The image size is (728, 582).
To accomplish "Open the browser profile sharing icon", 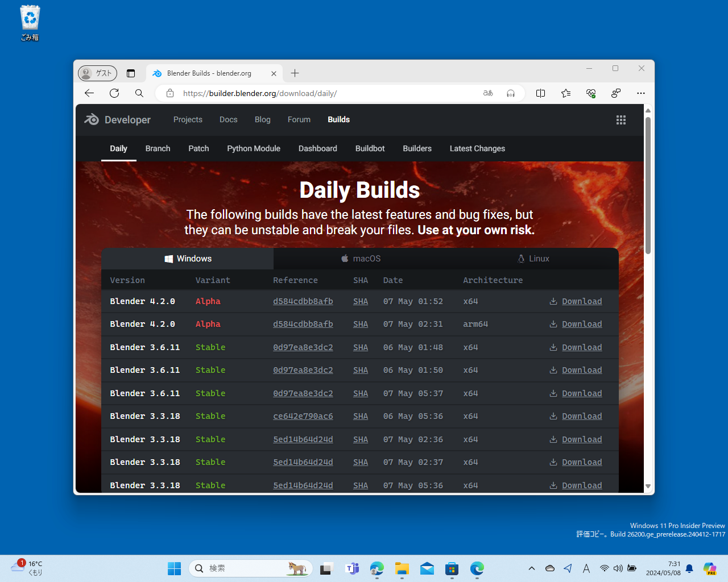I will pyautogui.click(x=616, y=93).
